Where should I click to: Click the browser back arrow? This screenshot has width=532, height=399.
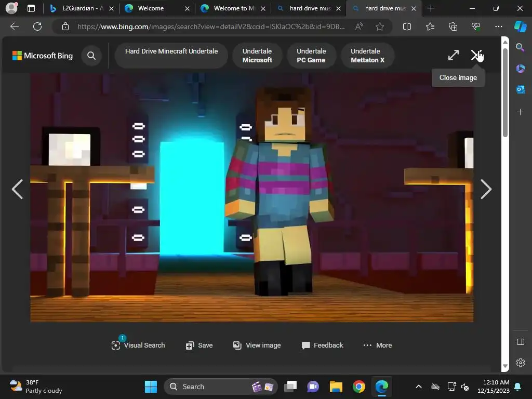tap(14, 26)
